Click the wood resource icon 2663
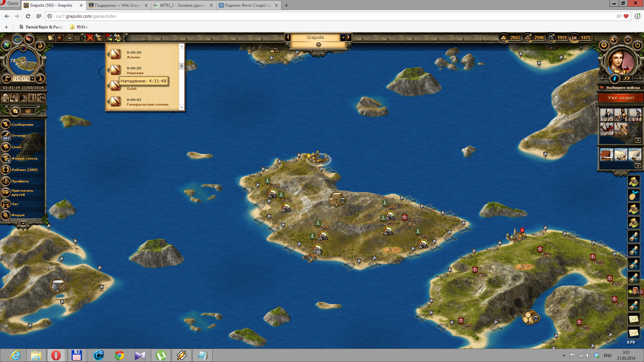Viewport: 644px width, 362px height. coord(504,38)
